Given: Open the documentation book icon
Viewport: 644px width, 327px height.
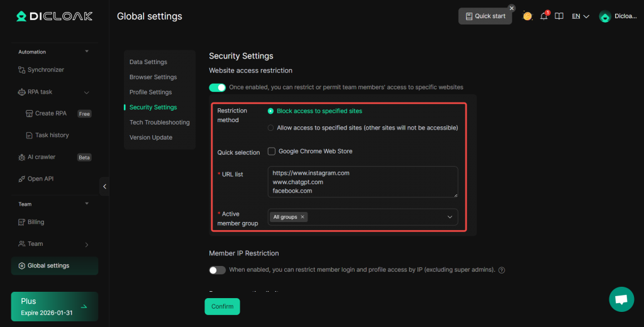Looking at the screenshot, I should (558, 16).
